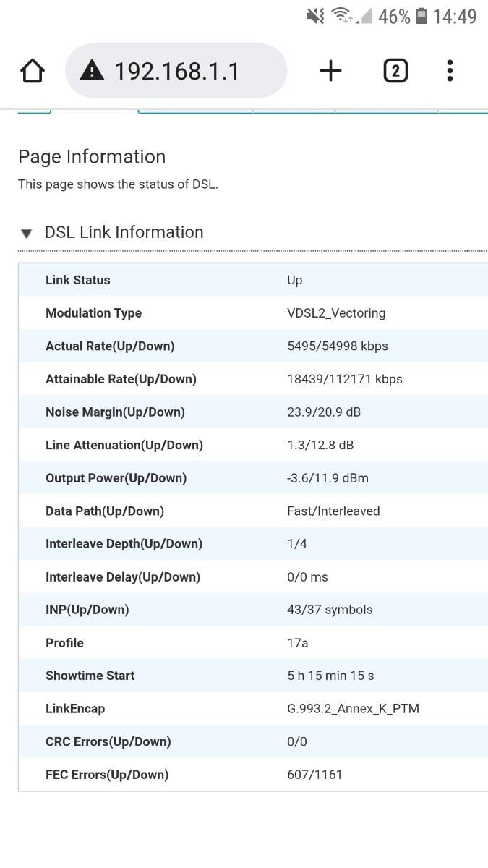Open the browser three-dot menu
Viewport: 488px width, 868px height.
[450, 71]
